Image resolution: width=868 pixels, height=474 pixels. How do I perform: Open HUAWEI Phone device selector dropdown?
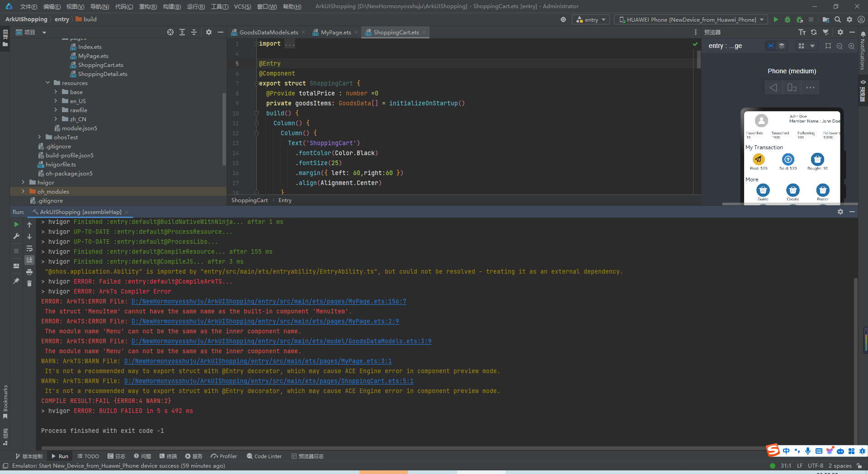pos(691,19)
